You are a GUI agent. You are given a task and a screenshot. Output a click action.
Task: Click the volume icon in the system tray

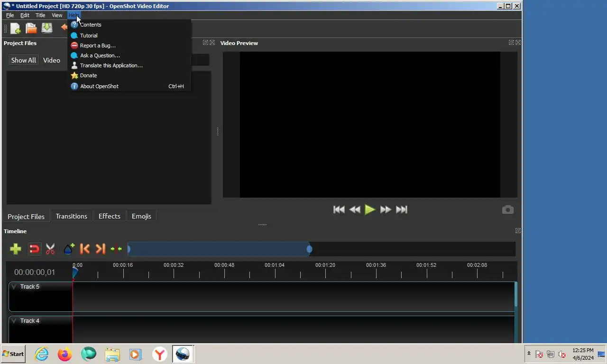click(562, 354)
